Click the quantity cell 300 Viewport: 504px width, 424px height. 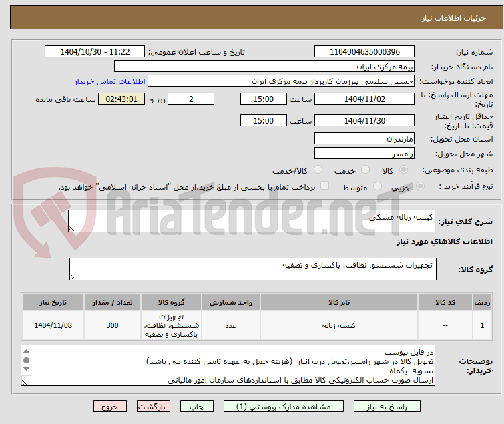[x=112, y=325]
